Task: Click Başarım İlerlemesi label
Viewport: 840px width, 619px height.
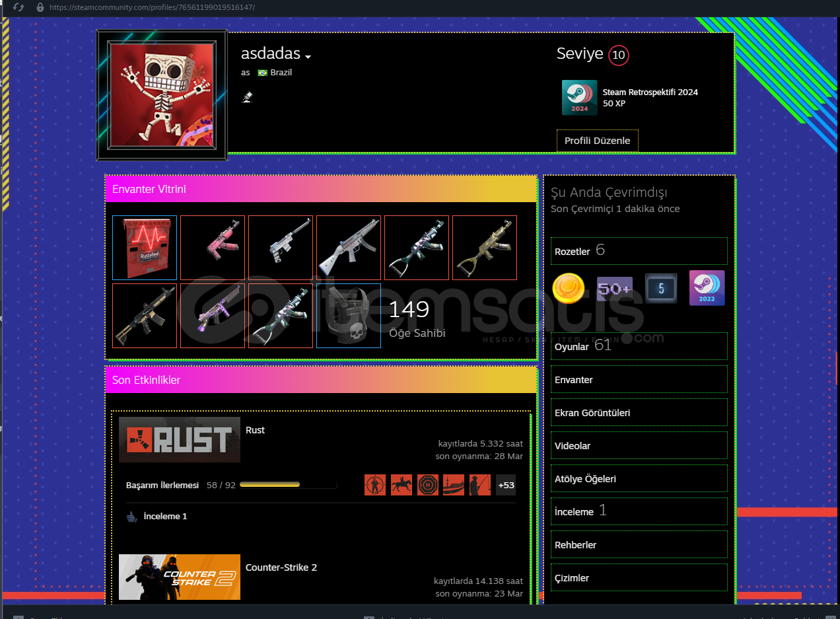Action: click(x=162, y=485)
